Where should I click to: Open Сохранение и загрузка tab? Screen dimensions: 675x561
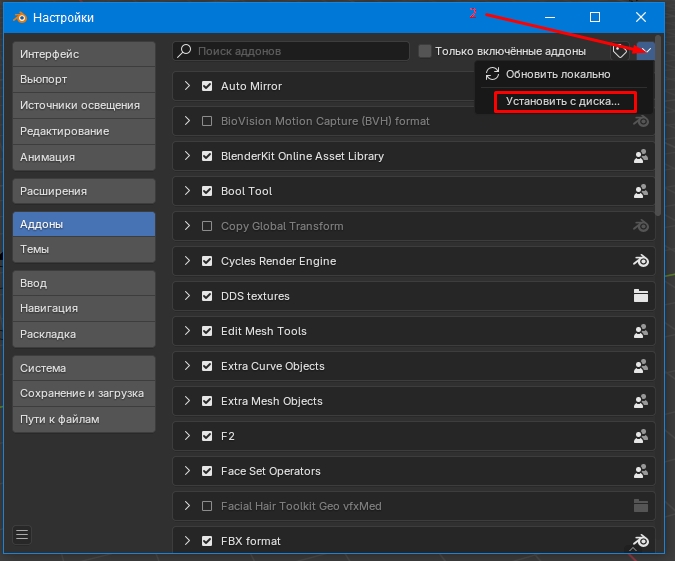[x=84, y=394]
